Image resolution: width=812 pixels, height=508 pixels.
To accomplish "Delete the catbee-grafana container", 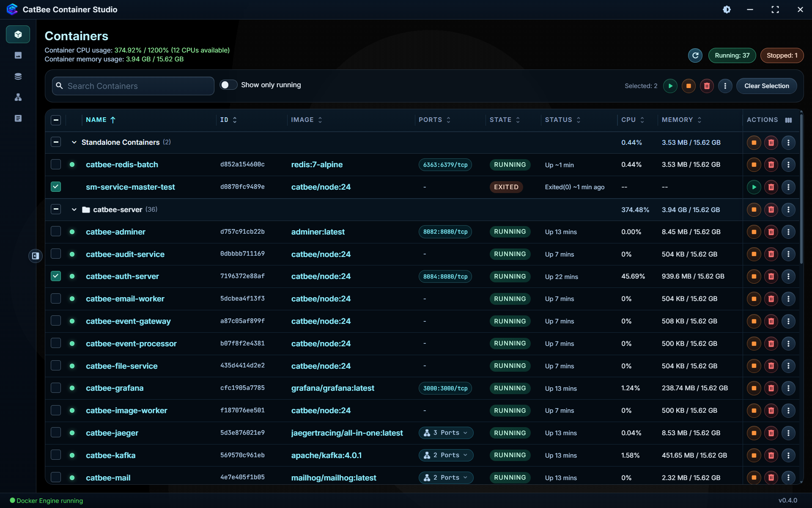I will (x=771, y=388).
